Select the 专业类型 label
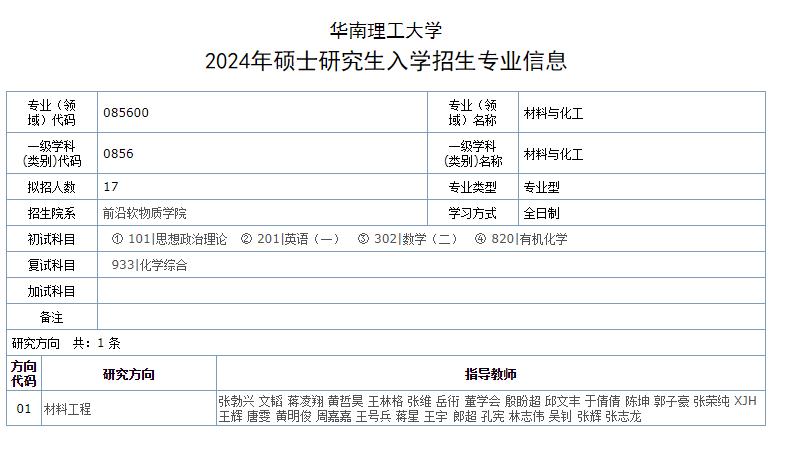Viewport: 791px width, 451px height. 473,187
